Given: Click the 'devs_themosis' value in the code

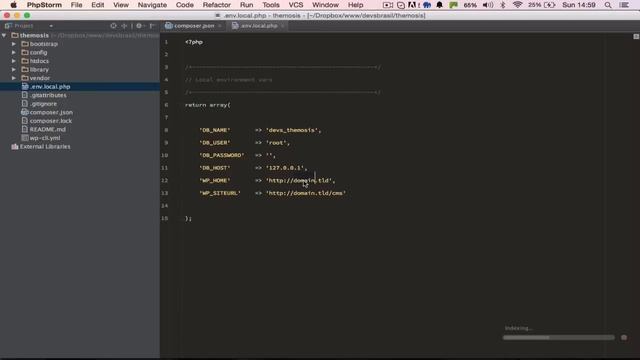Looking at the screenshot, I should (292, 130).
